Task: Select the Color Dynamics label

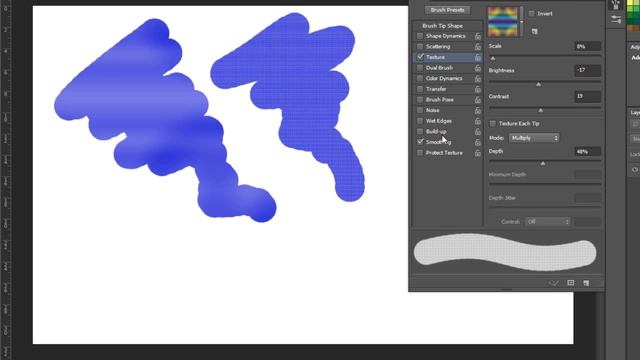Action: [444, 79]
